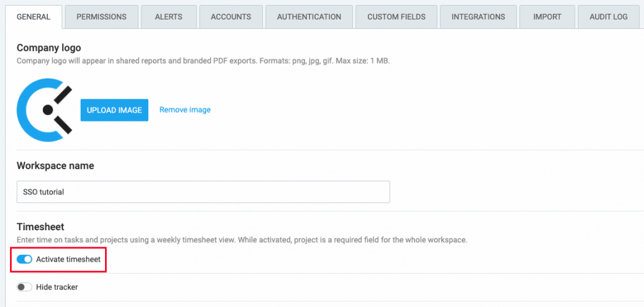Image resolution: width=644 pixels, height=307 pixels.
Task: Open the Import tab
Action: click(547, 17)
